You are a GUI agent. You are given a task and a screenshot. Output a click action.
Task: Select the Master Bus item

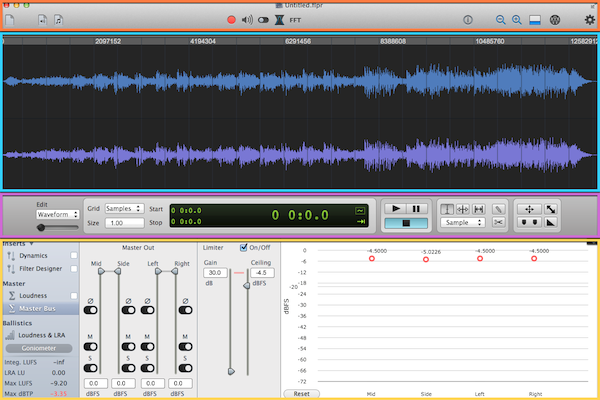click(40, 309)
